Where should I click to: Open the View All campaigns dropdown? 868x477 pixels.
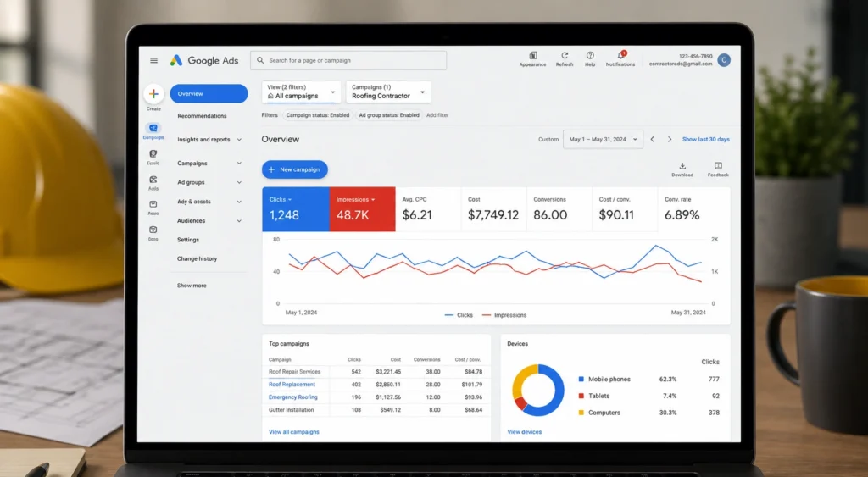pyautogui.click(x=301, y=92)
